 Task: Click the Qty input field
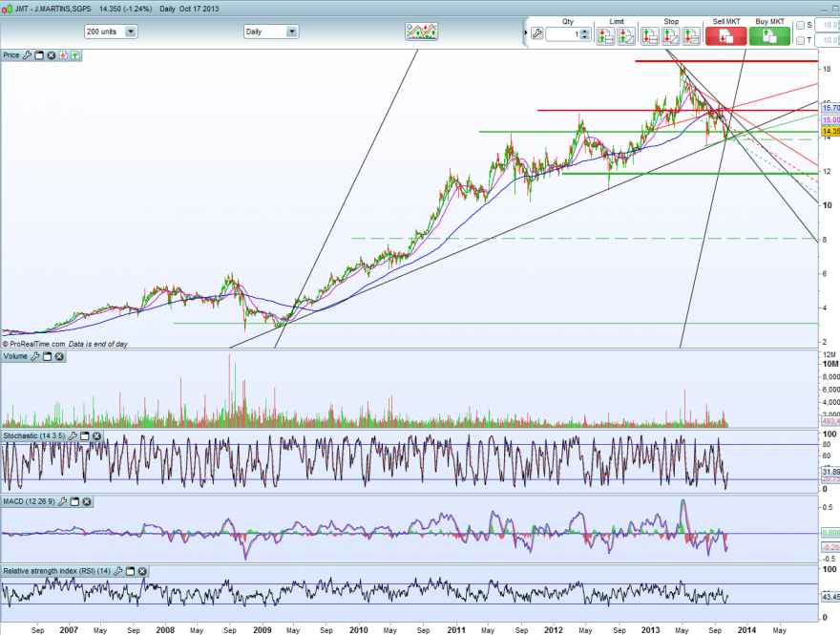(563, 34)
